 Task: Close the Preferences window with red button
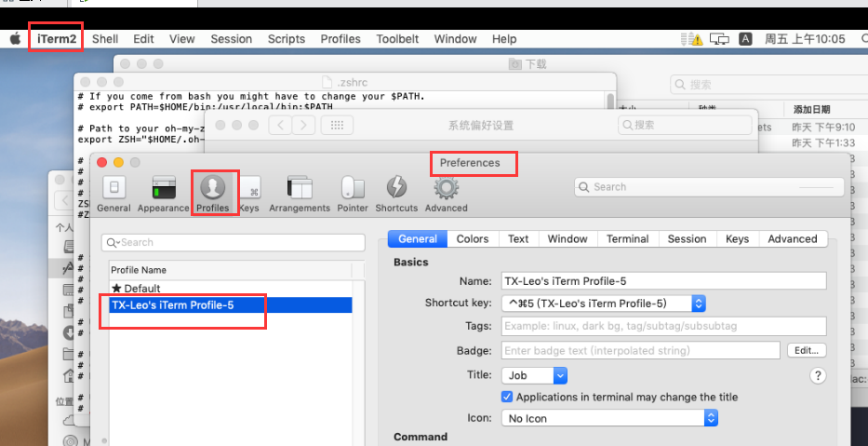pyautogui.click(x=101, y=162)
